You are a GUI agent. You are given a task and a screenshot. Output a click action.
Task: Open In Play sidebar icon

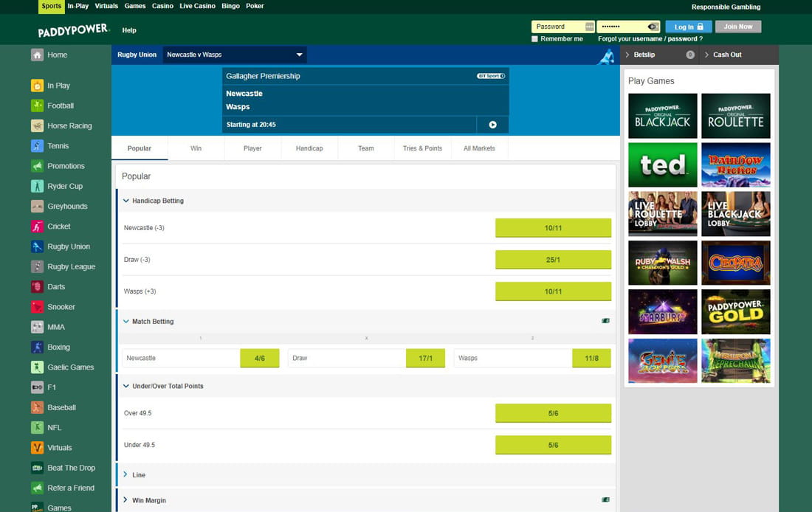pos(38,86)
